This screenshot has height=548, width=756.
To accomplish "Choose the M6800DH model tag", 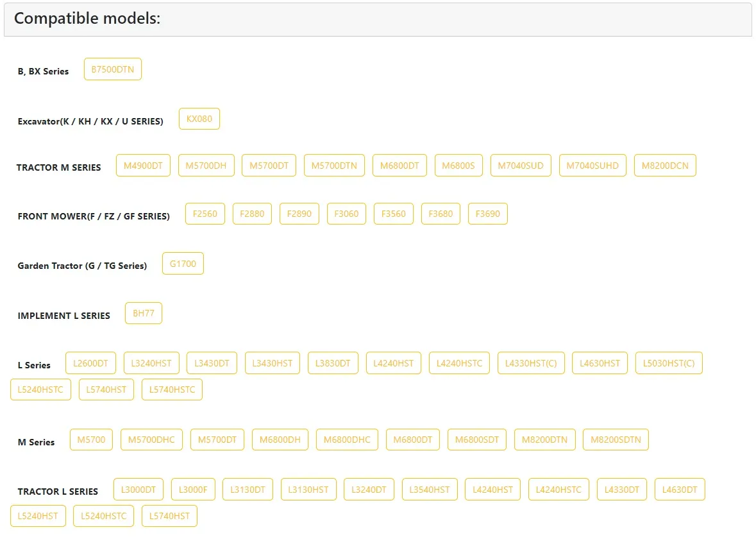I will tap(280, 440).
